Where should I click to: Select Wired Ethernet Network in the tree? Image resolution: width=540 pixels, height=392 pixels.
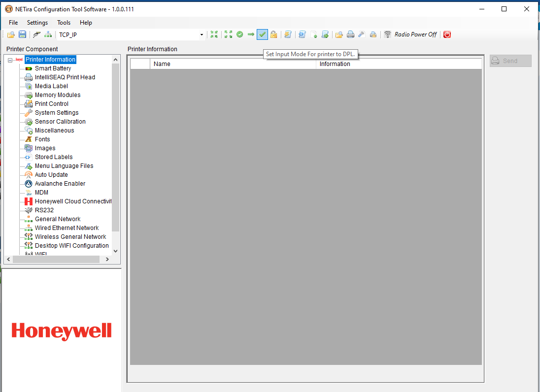click(x=67, y=228)
